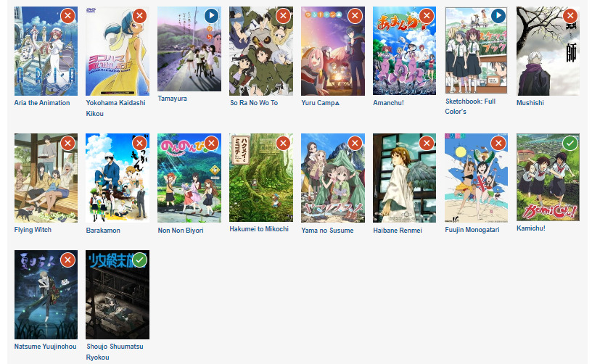Open the Fuujin Monogatari title link

472,230
